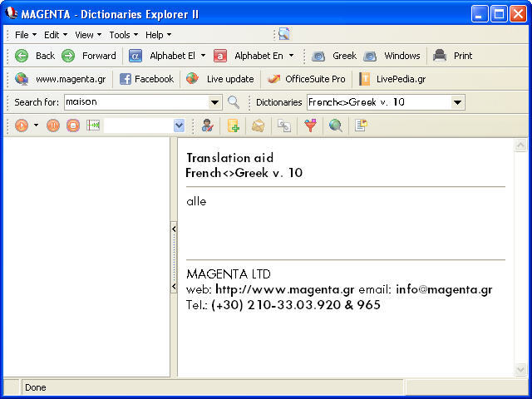This screenshot has width=532, height=399.
Task: Click the envelope mail icon
Action: (259, 126)
